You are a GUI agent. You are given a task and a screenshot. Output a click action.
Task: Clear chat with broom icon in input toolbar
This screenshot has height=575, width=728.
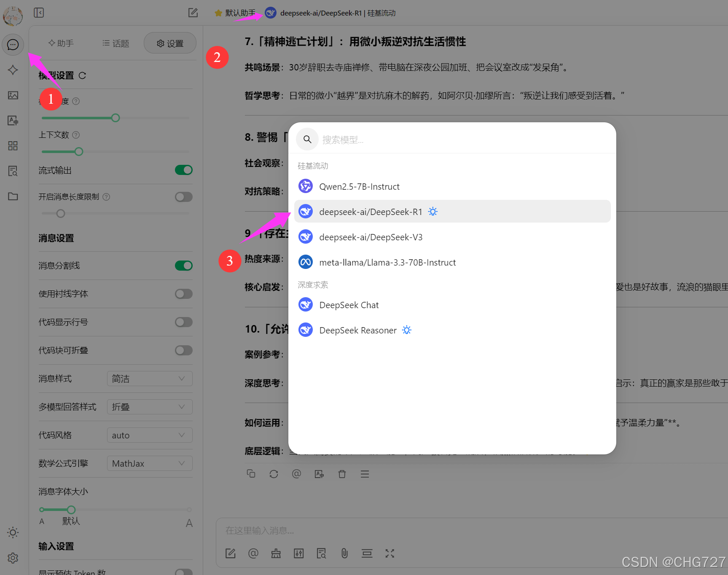[276, 554]
